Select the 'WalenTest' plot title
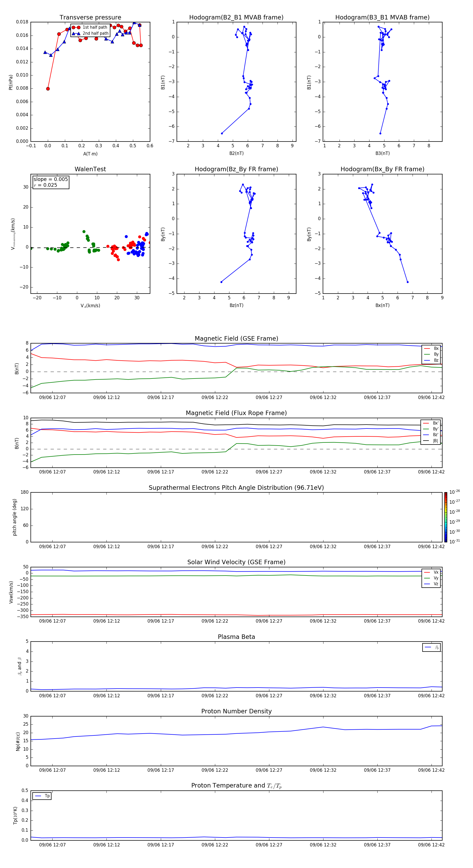 click(x=90, y=169)
